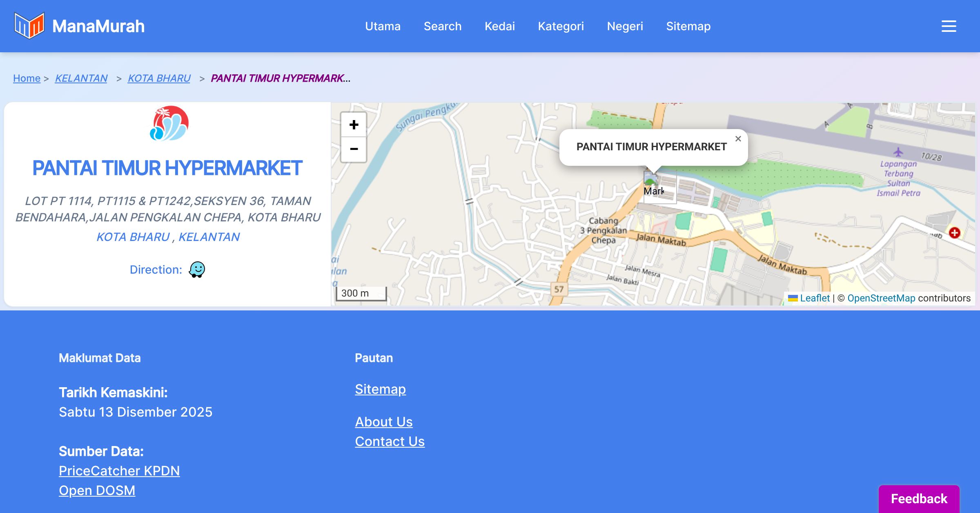Open the Search menu item
This screenshot has height=513, width=980.
coord(442,26)
